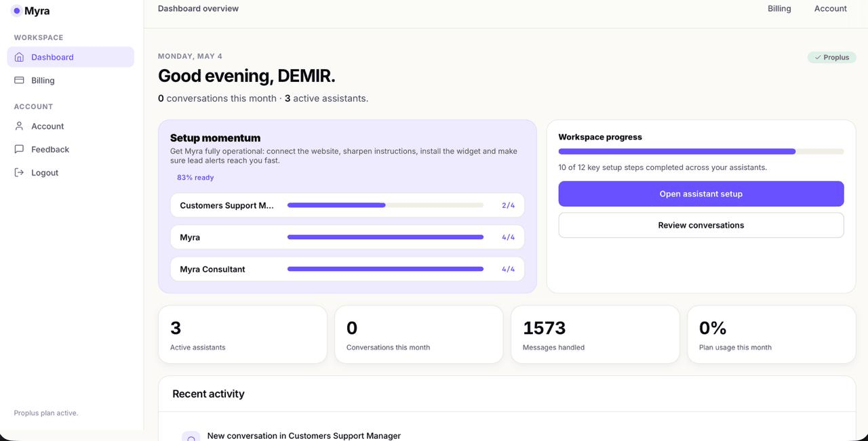Click the Myra logo dot icon
The height and width of the screenshot is (441, 868).
[17, 11]
